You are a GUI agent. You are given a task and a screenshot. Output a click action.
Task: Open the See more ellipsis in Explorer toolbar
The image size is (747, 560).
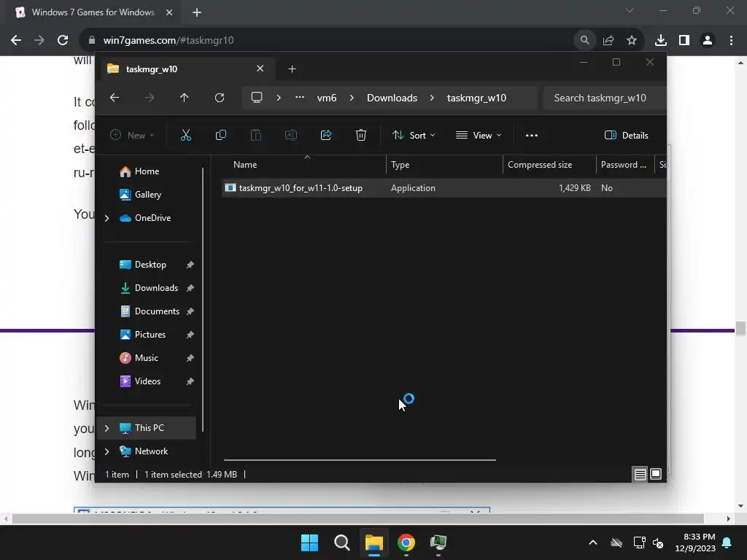(532, 135)
